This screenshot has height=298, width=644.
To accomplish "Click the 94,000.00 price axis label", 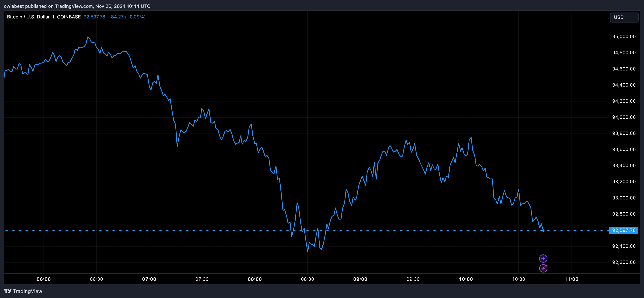I will click(624, 117).
